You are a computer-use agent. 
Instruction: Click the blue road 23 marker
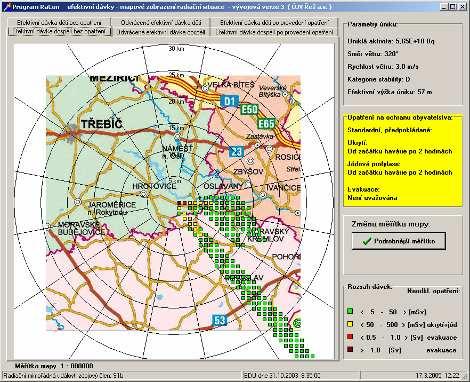pos(236,152)
